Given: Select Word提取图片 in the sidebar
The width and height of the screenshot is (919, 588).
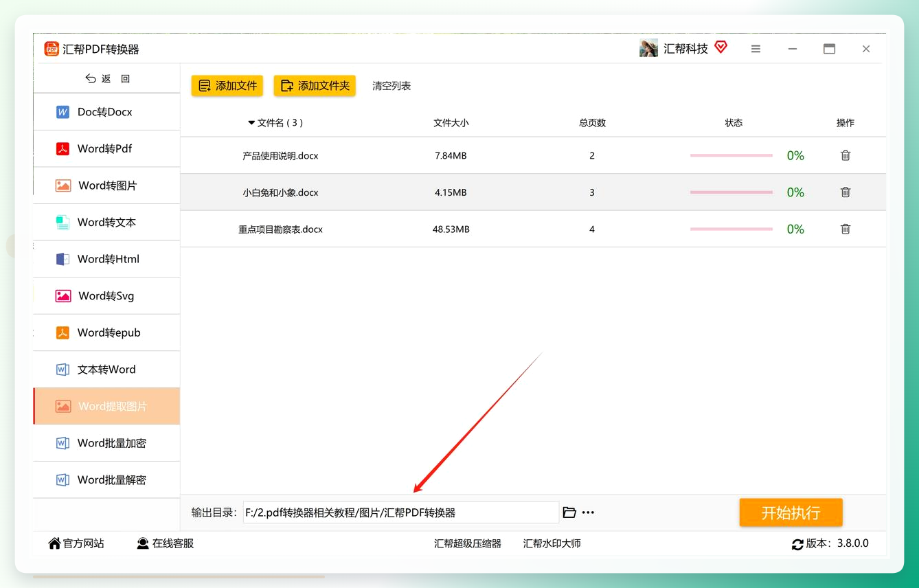Looking at the screenshot, I should [x=106, y=406].
